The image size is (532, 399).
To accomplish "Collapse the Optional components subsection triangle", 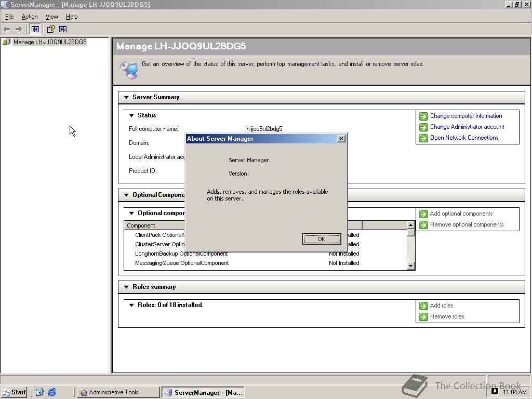I will pyautogui.click(x=131, y=214).
